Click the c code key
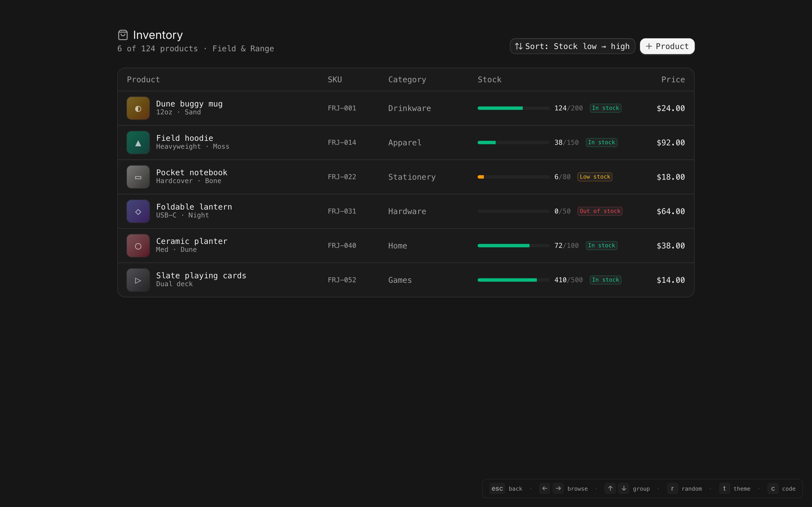This screenshot has height=507, width=812. [773, 489]
